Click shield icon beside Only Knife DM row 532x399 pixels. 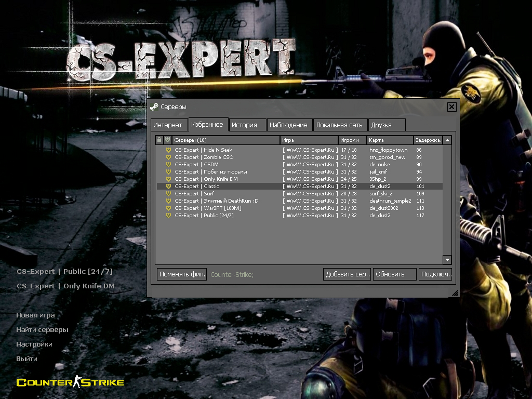(x=168, y=179)
